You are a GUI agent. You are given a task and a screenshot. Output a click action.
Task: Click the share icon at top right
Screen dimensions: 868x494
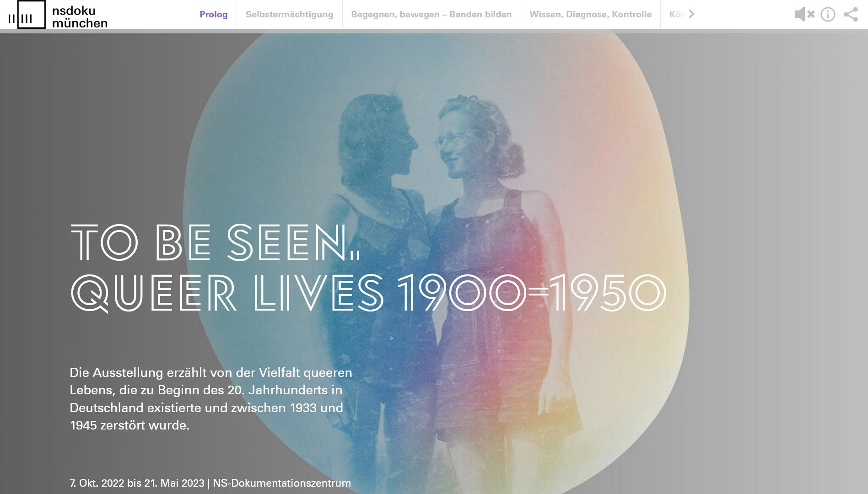pos(851,14)
